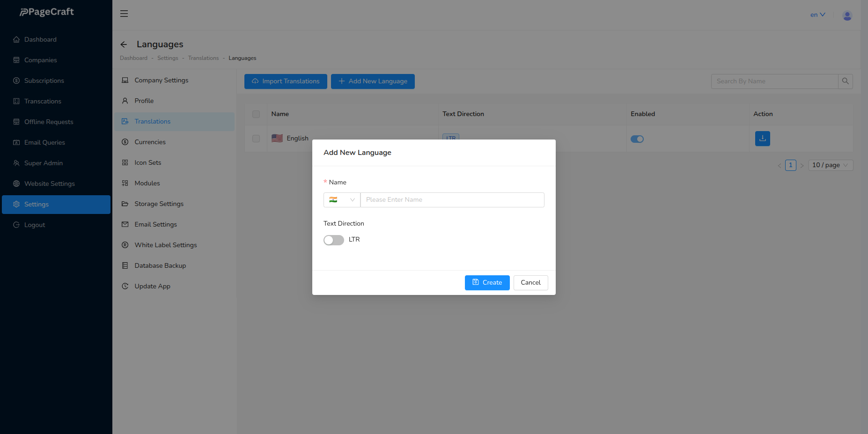Open the Transcations section
868x434 pixels.
point(42,101)
